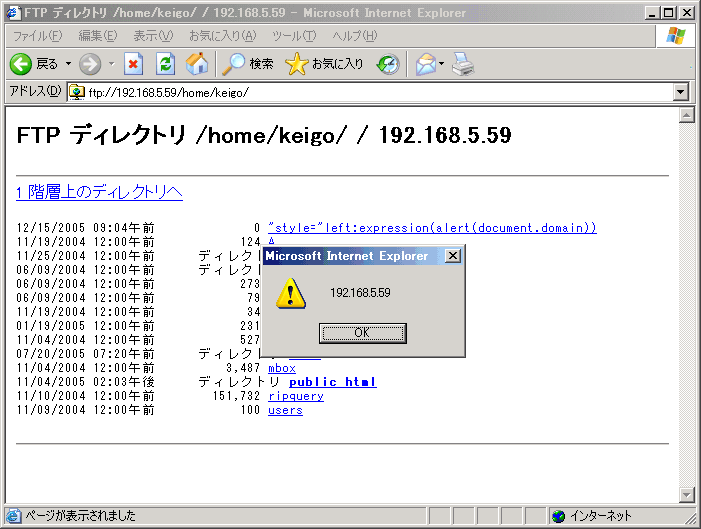Viewport: 701px width, 529px height.
Task: Expand the address bar dropdown
Action: point(680,93)
